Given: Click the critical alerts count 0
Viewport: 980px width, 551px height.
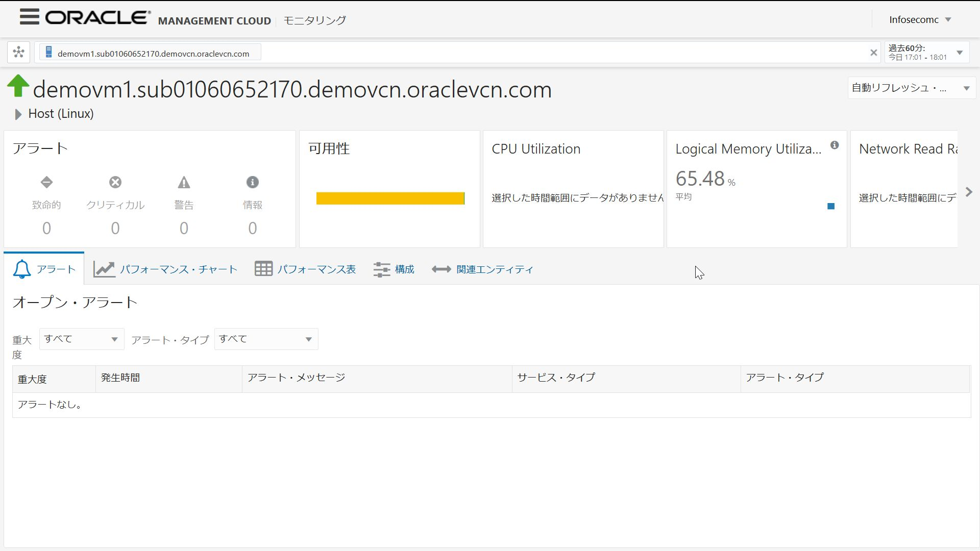Looking at the screenshot, I should tap(115, 228).
